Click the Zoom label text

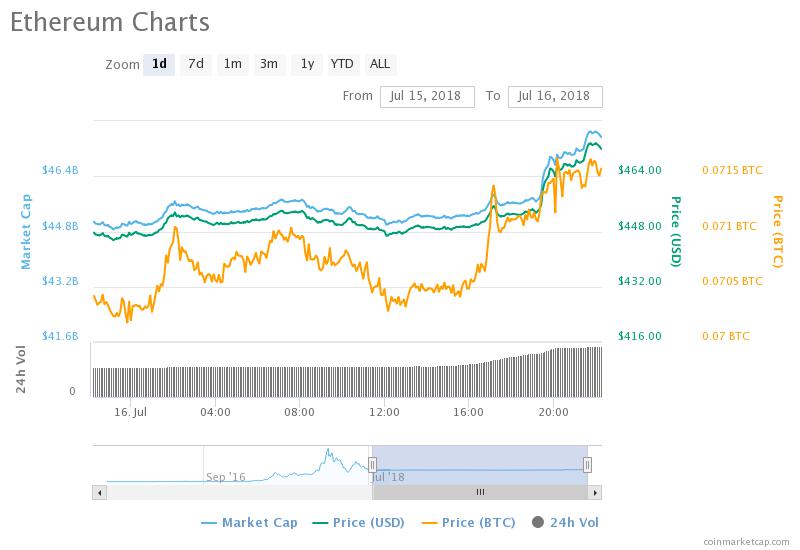click(x=122, y=65)
